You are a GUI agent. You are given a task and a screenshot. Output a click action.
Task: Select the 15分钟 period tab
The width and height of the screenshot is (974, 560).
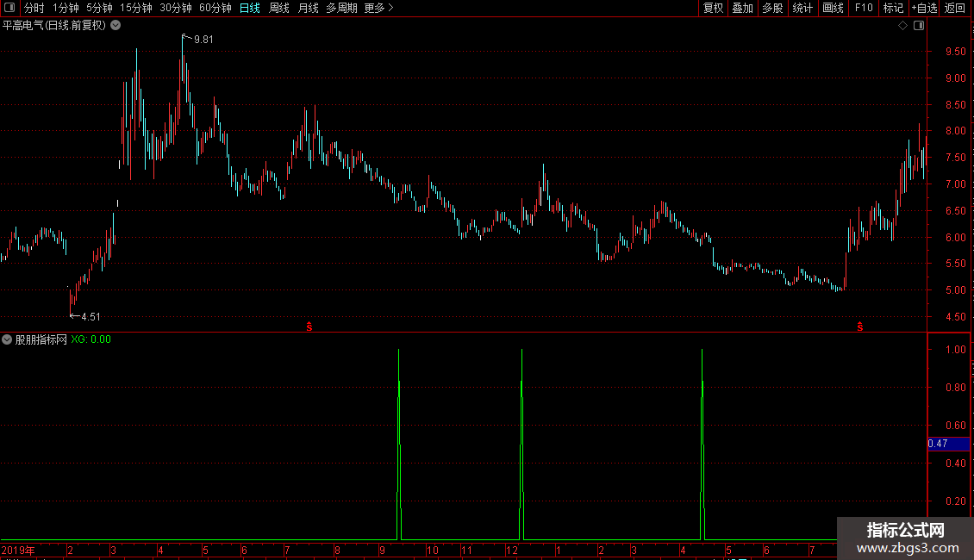coord(136,8)
